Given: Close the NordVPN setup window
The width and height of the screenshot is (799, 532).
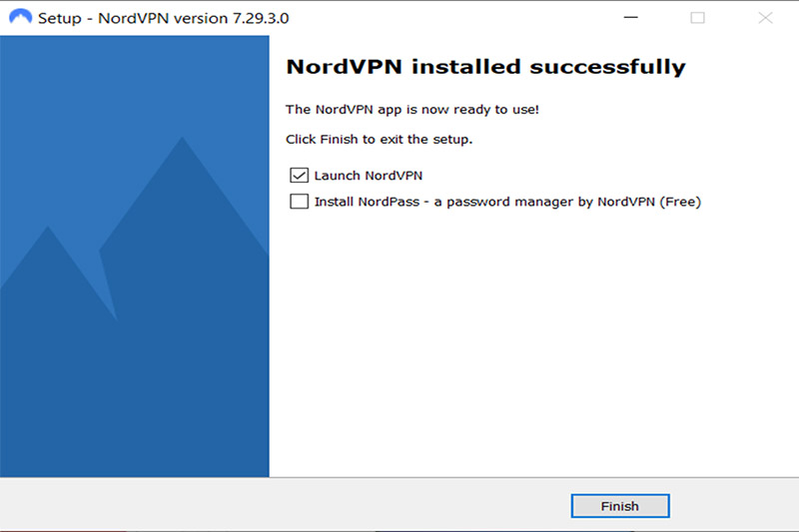Looking at the screenshot, I should (x=765, y=18).
